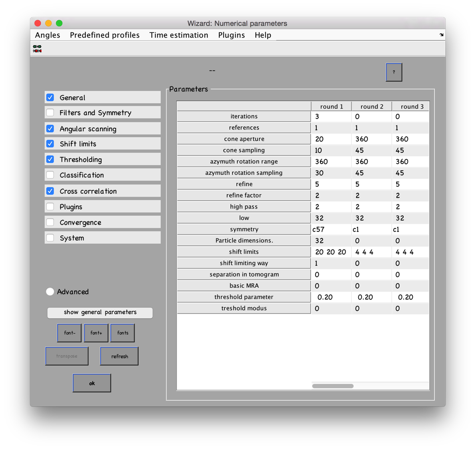This screenshot has height=450, width=476.
Task: Enable the Classification checkbox
Action: tap(50, 175)
